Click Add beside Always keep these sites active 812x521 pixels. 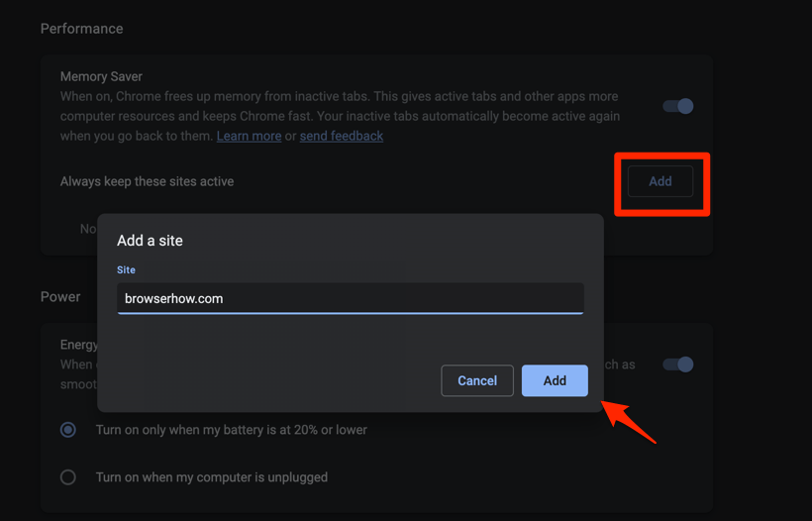click(x=660, y=181)
